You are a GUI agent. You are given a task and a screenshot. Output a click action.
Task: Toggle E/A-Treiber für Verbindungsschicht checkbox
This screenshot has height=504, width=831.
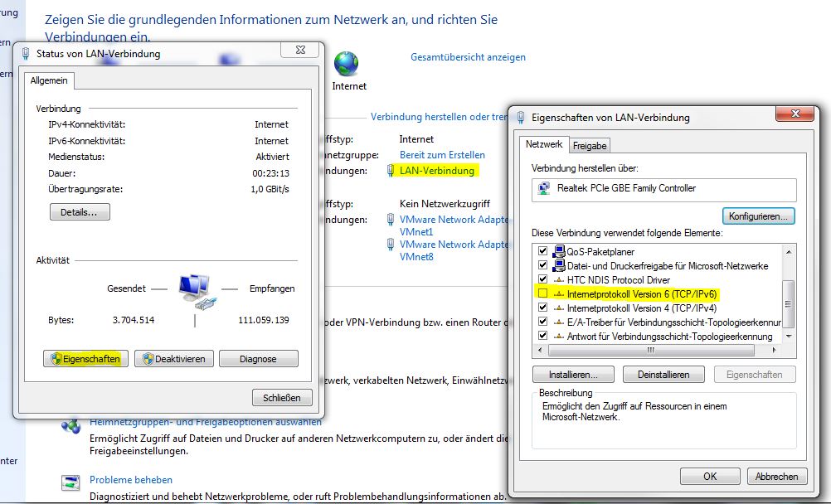click(x=542, y=321)
